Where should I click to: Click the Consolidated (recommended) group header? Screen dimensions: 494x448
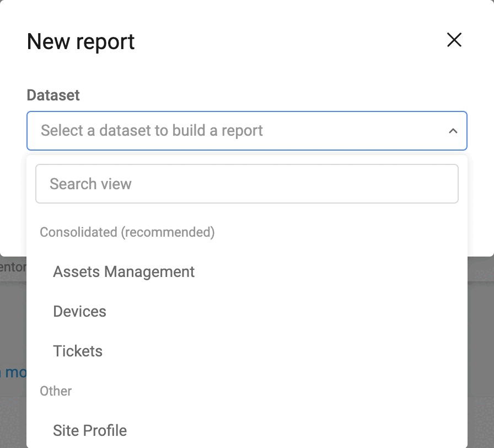point(127,232)
